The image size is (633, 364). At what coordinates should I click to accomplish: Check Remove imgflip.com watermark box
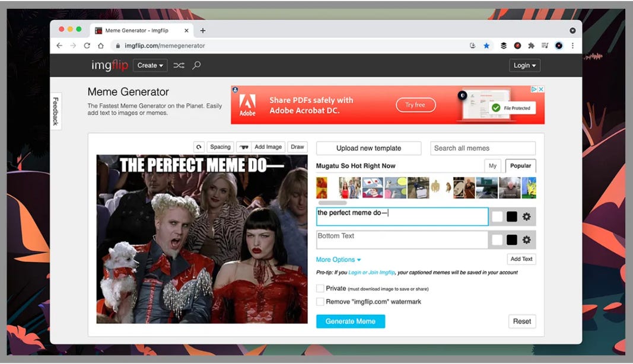click(320, 301)
